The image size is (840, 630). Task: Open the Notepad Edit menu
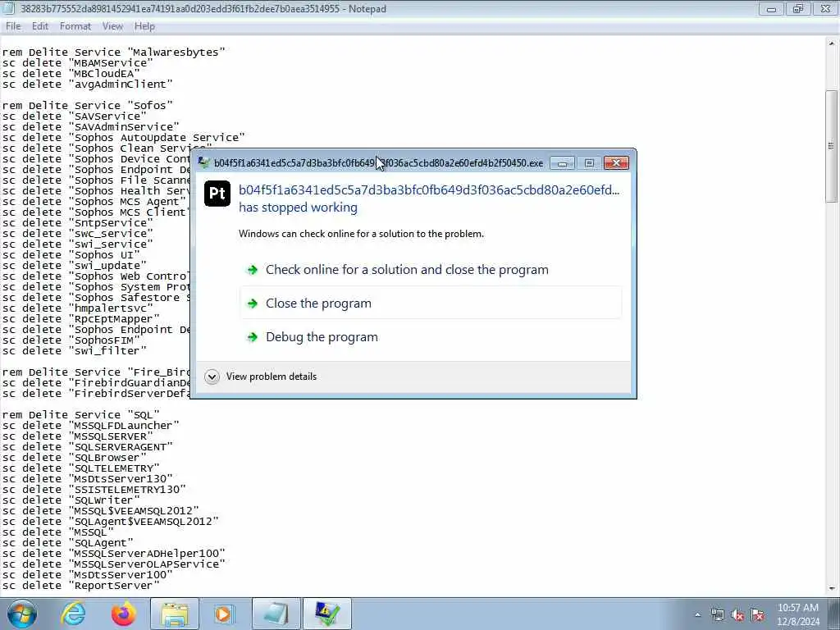[39, 26]
